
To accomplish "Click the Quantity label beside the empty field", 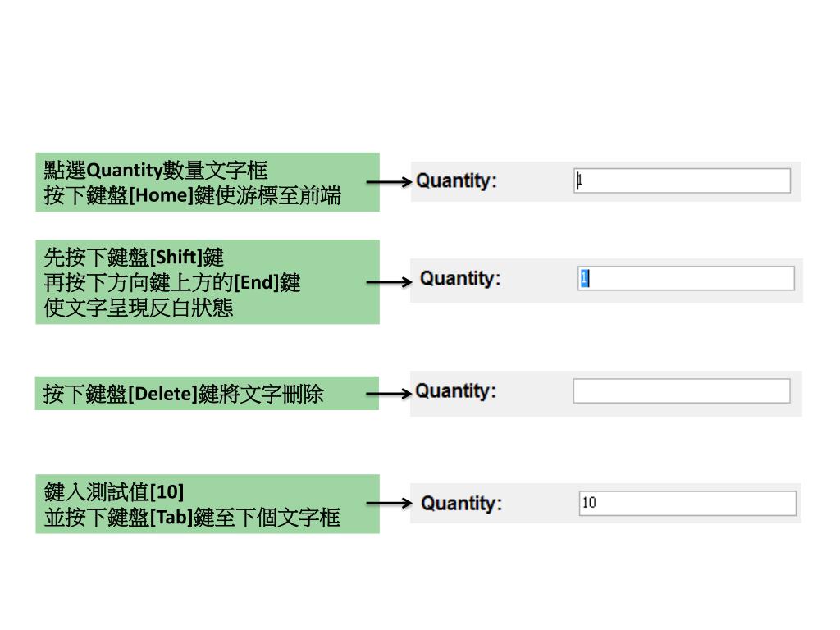I will tap(456, 391).
